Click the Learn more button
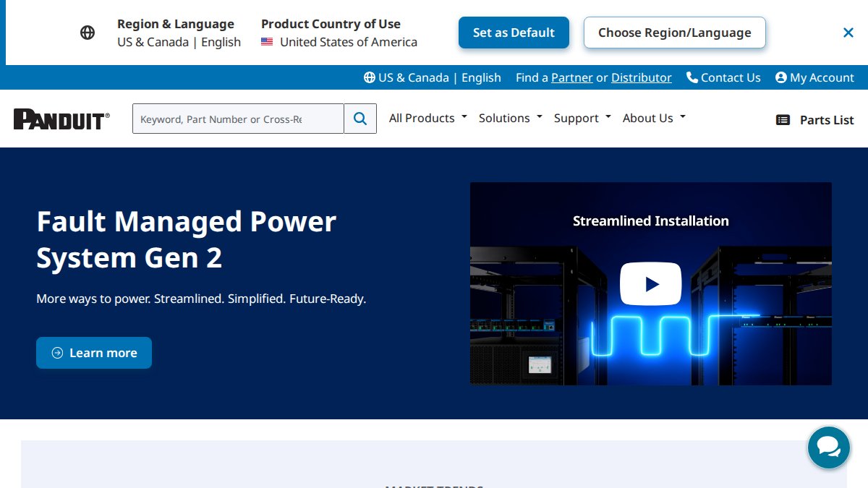Screen dimensions: 868x488 (94, 353)
